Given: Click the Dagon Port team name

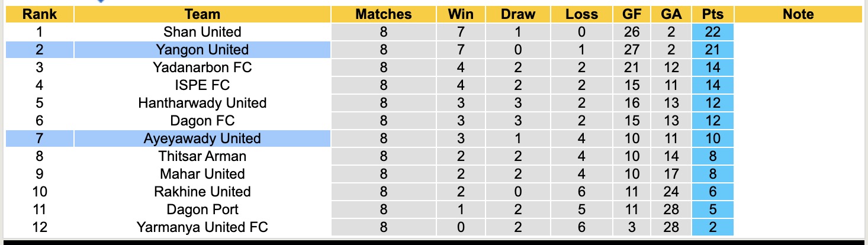Looking at the screenshot, I should [202, 209].
